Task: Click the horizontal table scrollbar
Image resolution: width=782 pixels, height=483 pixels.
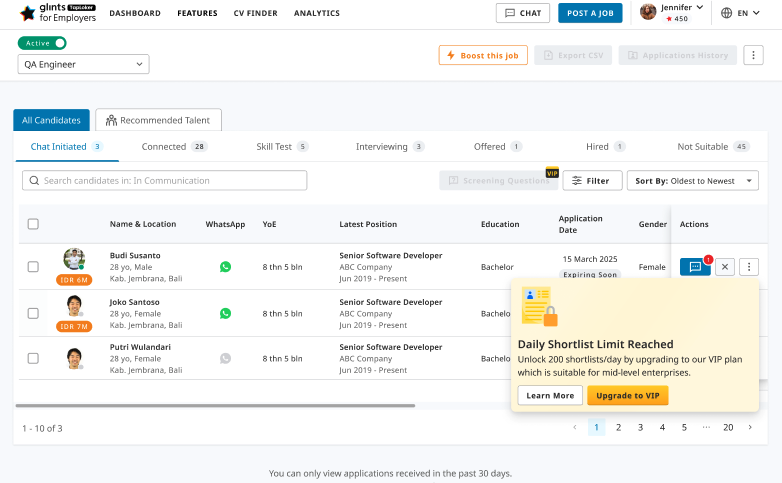Action: [x=215, y=406]
